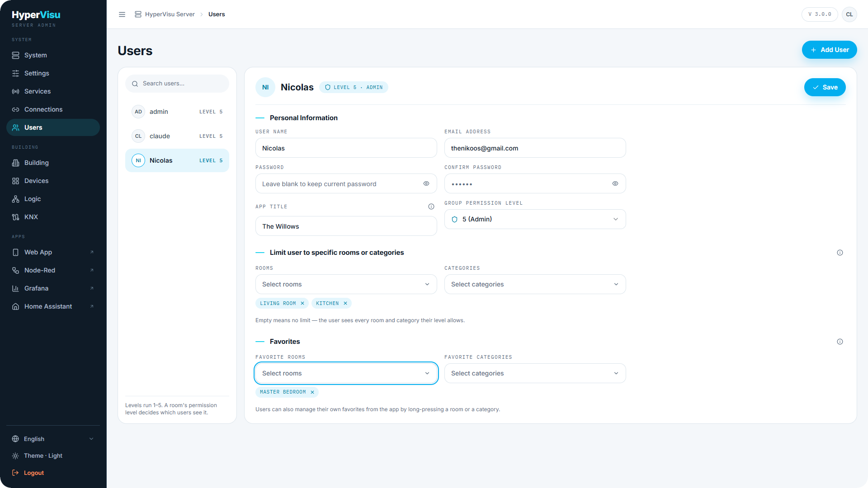
Task: Click Logout in the sidebar
Action: (x=53, y=473)
